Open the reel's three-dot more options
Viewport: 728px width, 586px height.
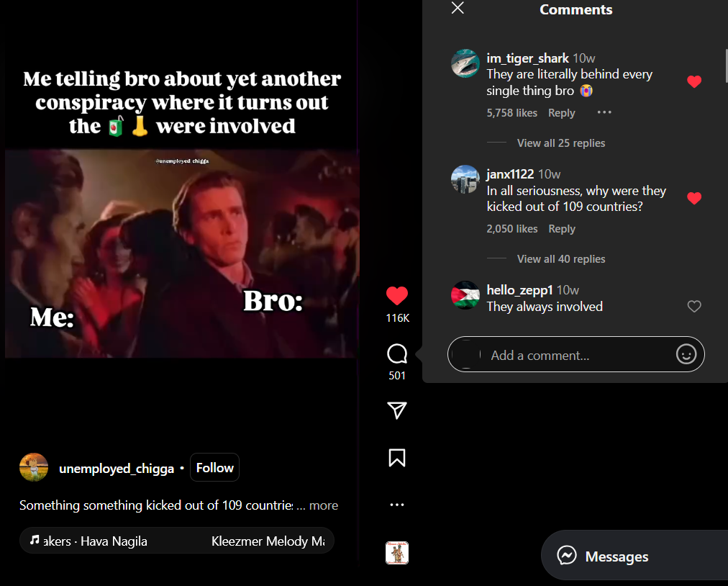point(397,505)
